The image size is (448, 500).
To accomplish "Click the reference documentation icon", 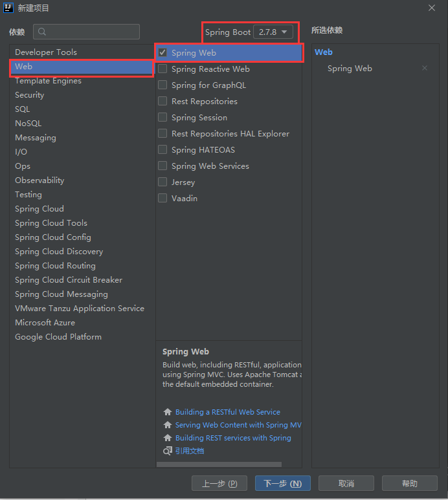I will click(x=168, y=451).
